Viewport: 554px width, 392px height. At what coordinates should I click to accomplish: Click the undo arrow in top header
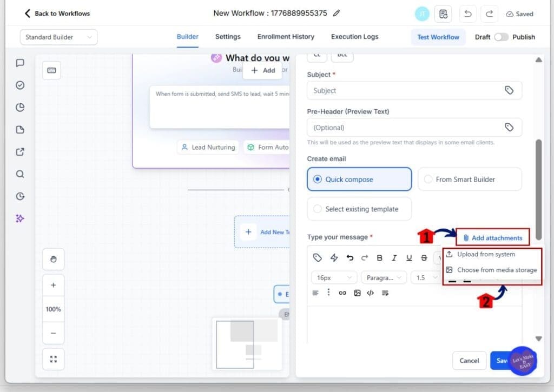point(467,14)
